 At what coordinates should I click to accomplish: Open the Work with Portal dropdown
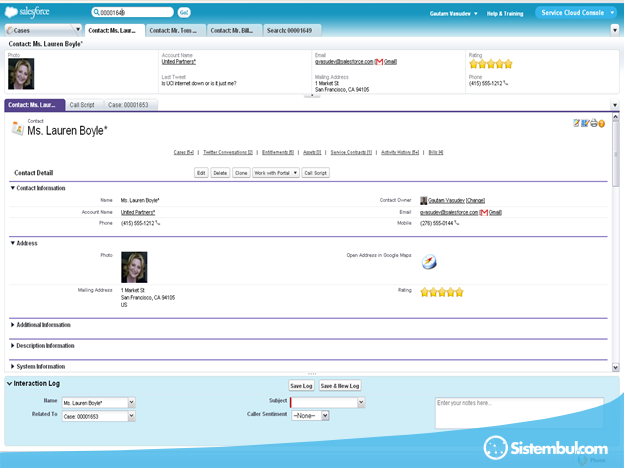coord(276,173)
